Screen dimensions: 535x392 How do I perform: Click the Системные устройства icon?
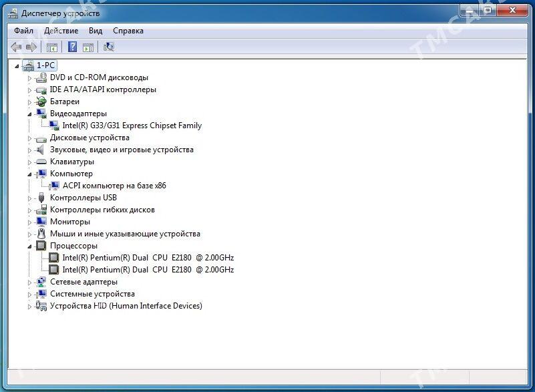point(41,294)
